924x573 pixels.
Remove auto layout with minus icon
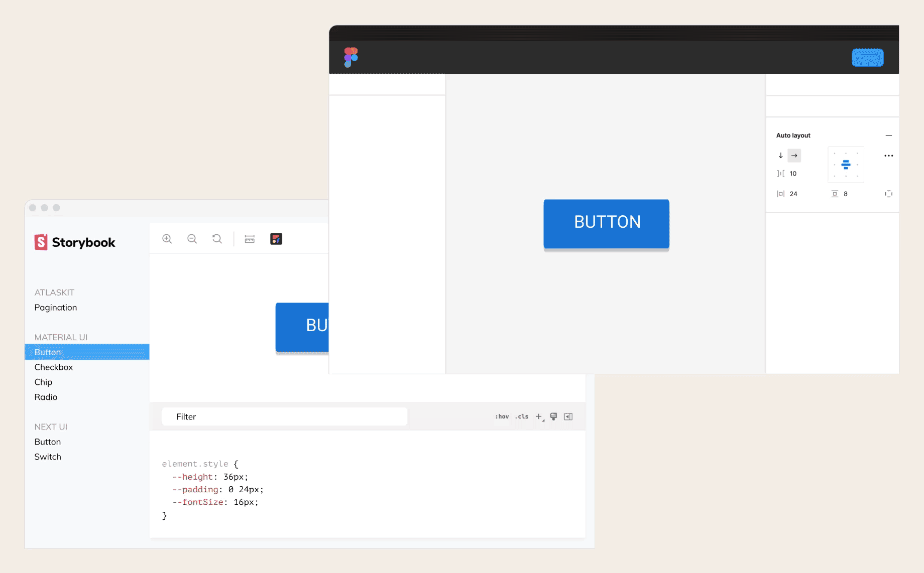pyautogui.click(x=889, y=135)
